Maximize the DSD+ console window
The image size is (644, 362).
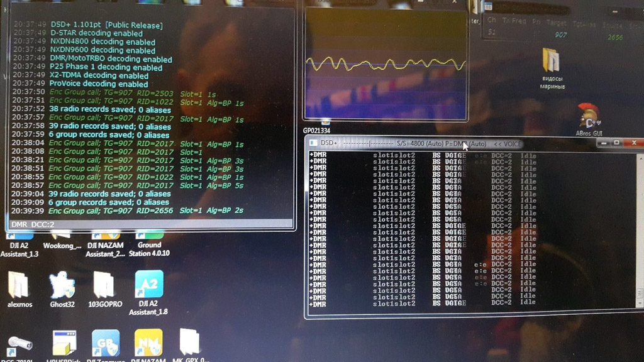point(616,143)
